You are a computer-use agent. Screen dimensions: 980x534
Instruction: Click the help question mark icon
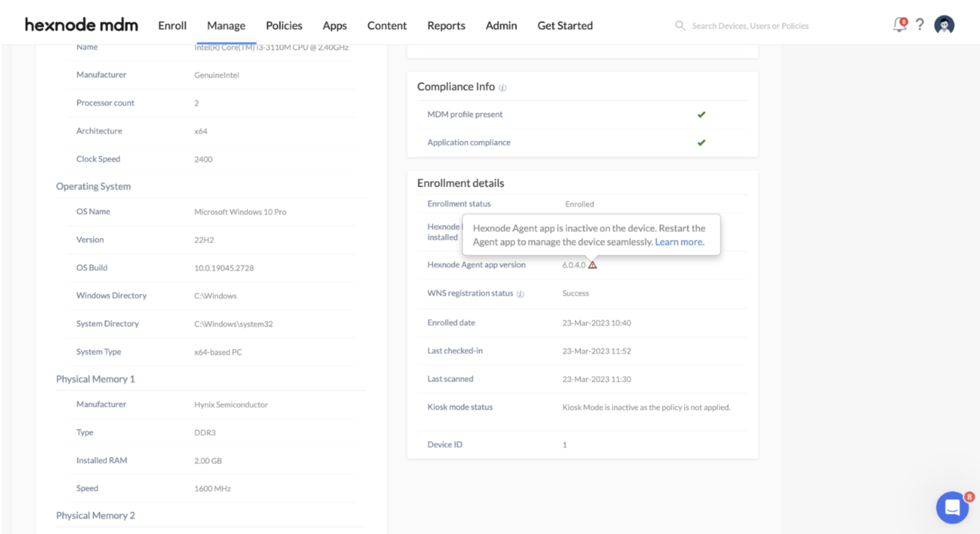[920, 25]
